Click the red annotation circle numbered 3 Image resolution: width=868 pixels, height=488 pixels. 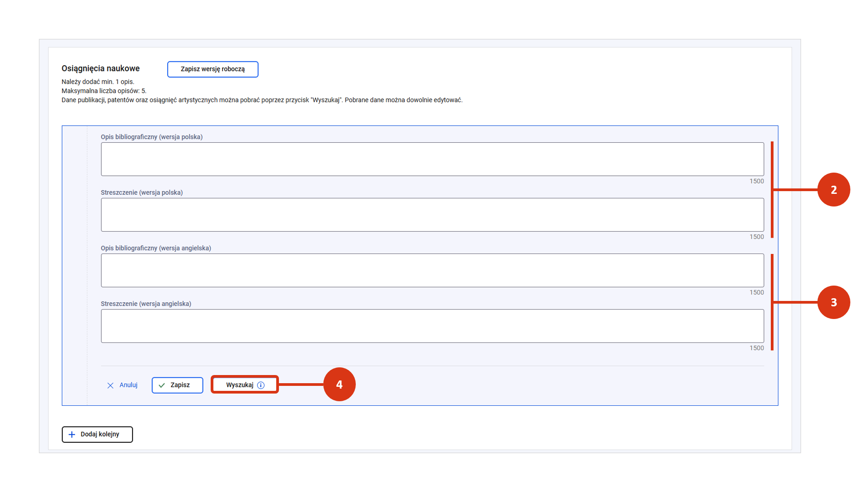pos(833,302)
